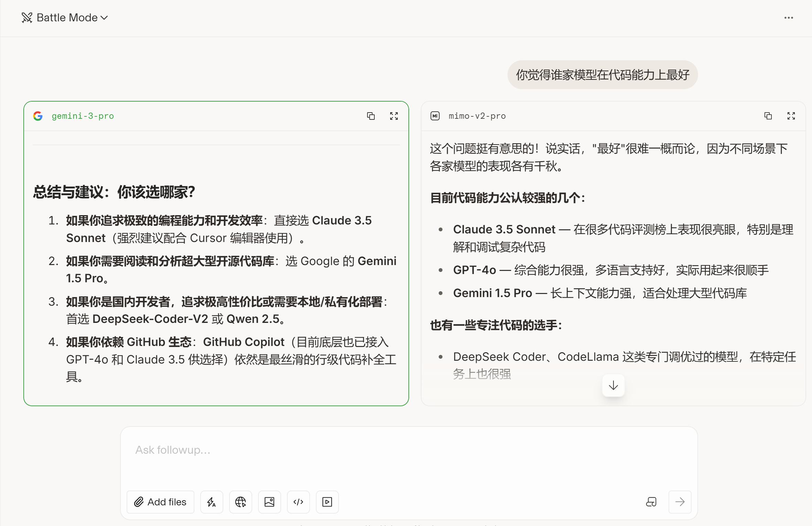This screenshot has width=812, height=526.
Task: Open the Battle Mode dropdown
Action: point(65,18)
